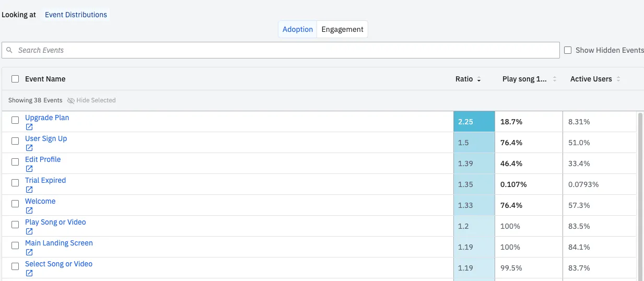Click the 1.35 ratio cell

click(474, 184)
